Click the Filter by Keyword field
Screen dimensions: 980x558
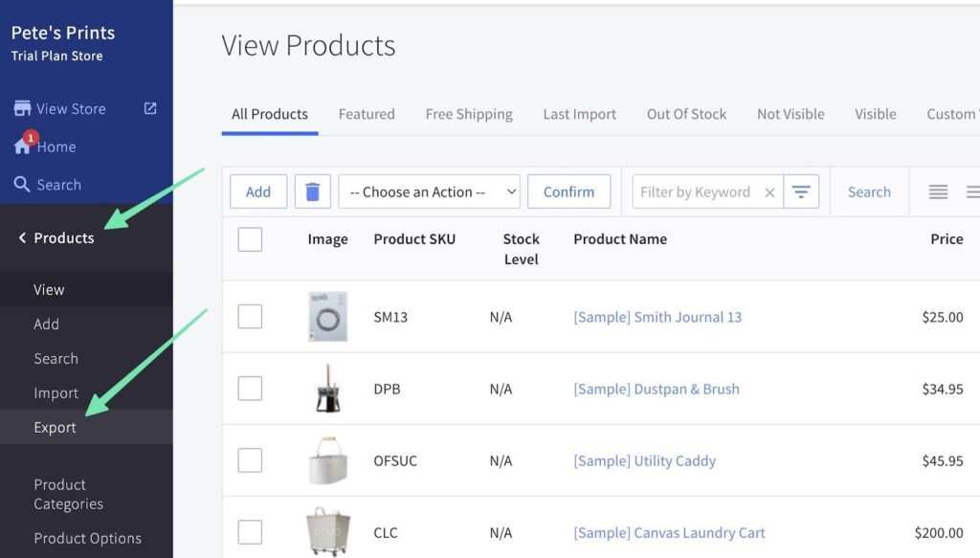click(x=695, y=191)
